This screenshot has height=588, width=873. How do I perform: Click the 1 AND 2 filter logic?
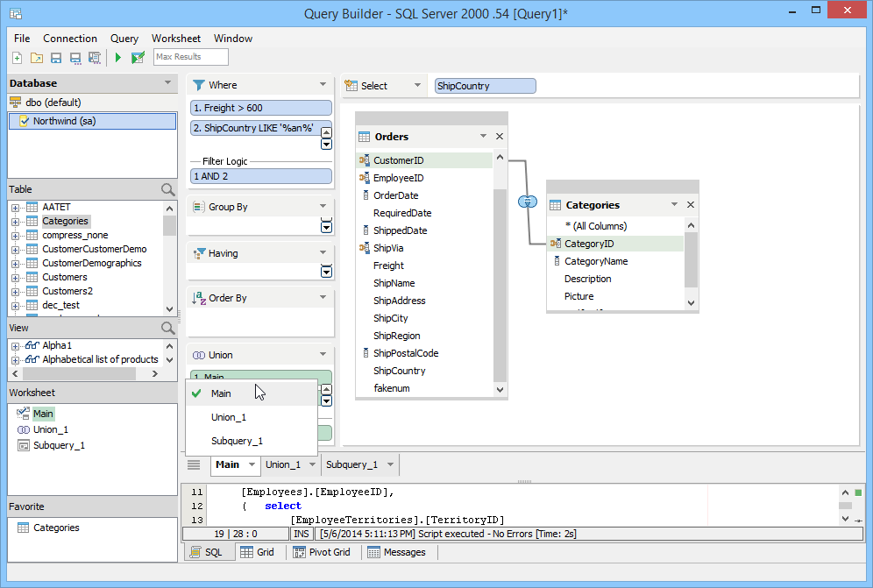coord(261,176)
